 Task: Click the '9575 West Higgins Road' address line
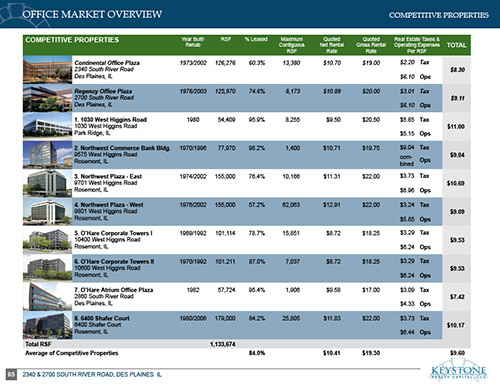pyautogui.click(x=106, y=154)
